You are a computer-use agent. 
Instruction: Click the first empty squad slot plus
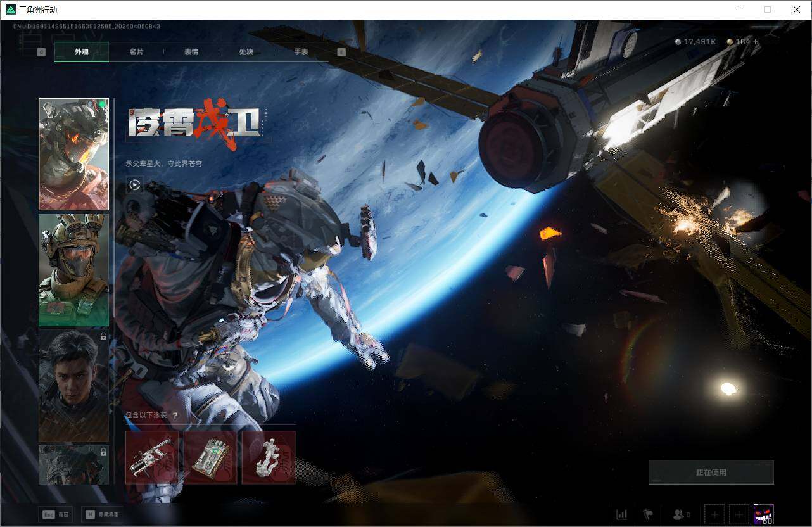714,514
